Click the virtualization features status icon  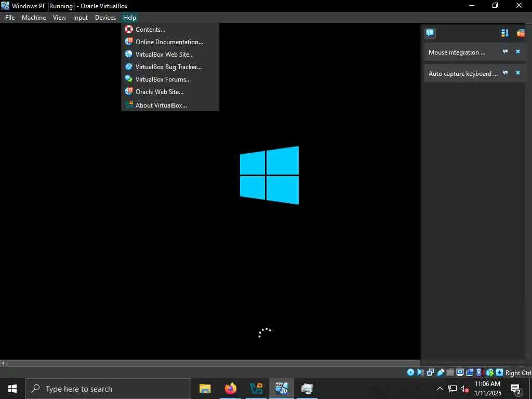(479, 373)
